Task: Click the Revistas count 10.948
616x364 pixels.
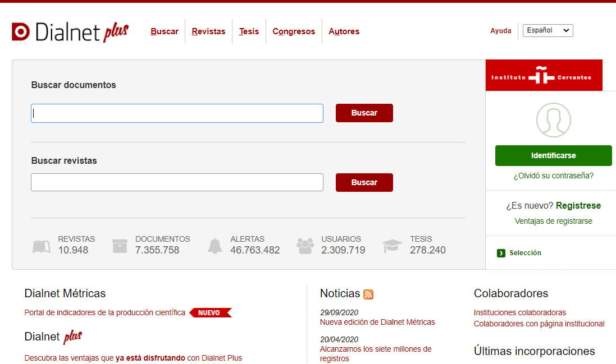Action: tap(73, 250)
